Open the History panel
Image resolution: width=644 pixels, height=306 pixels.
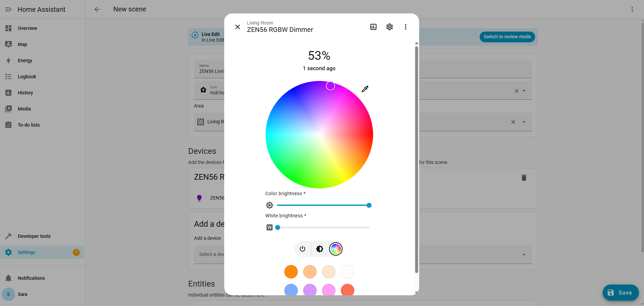(x=42, y=93)
